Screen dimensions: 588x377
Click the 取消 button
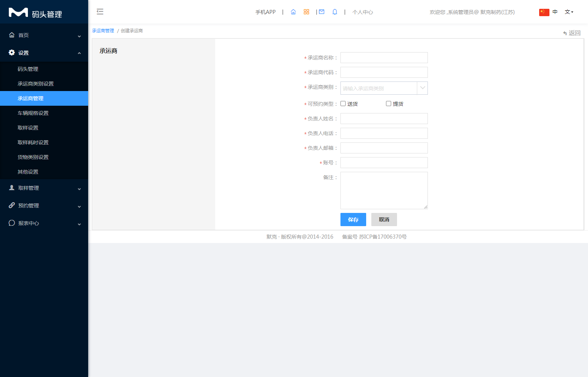(384, 220)
